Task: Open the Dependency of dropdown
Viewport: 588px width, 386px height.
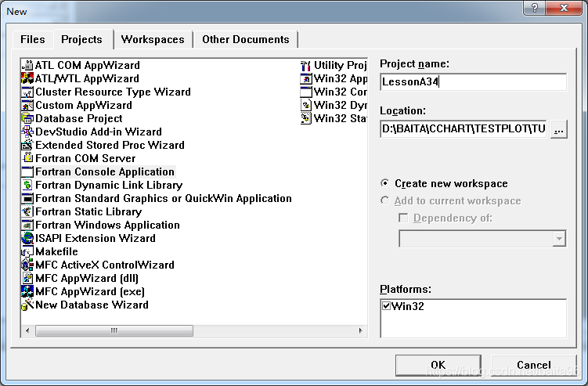Action: click(x=559, y=239)
